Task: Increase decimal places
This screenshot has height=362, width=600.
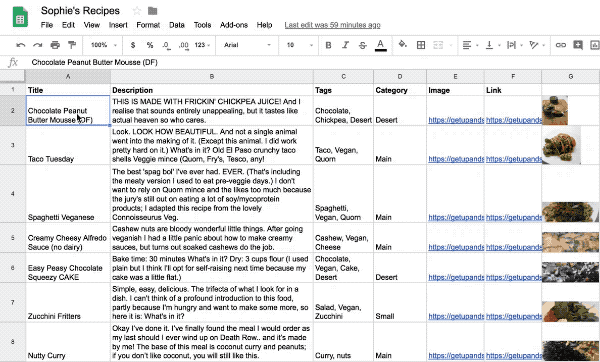Action: 184,45
